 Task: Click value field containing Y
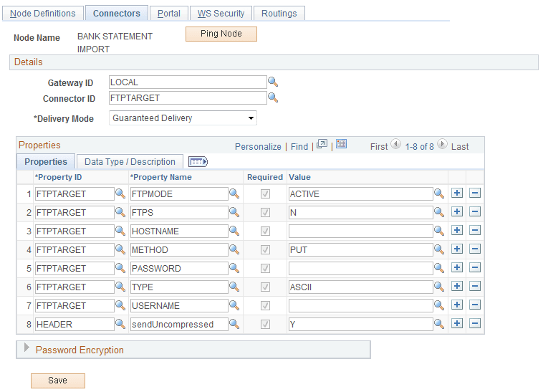(360, 325)
